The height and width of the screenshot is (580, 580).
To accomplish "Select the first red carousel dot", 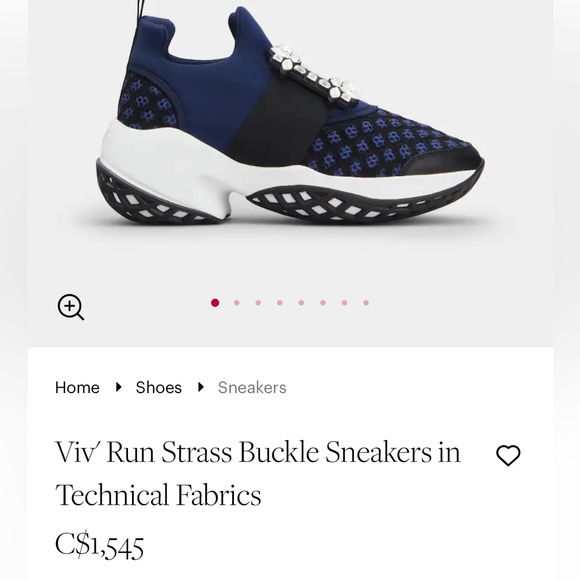I will (x=215, y=303).
